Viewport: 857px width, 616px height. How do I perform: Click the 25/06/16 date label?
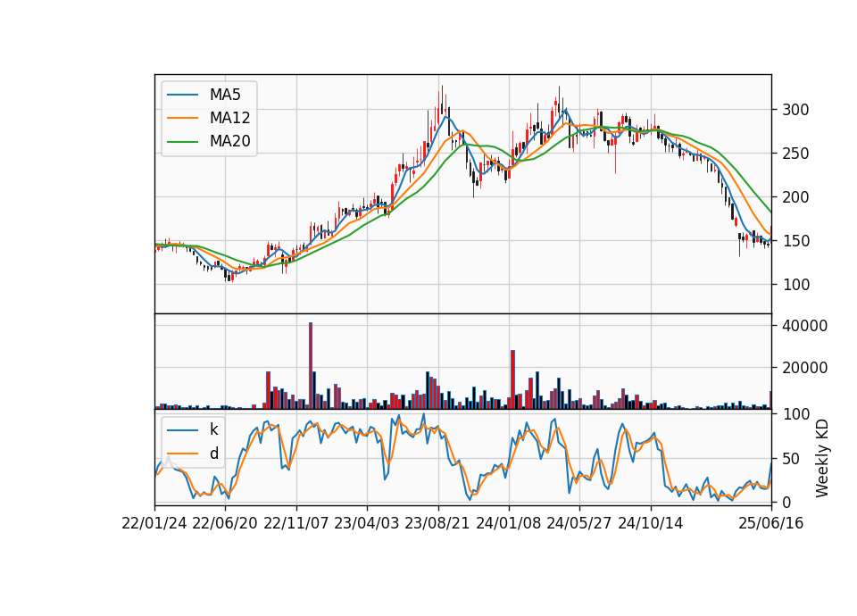tap(771, 523)
